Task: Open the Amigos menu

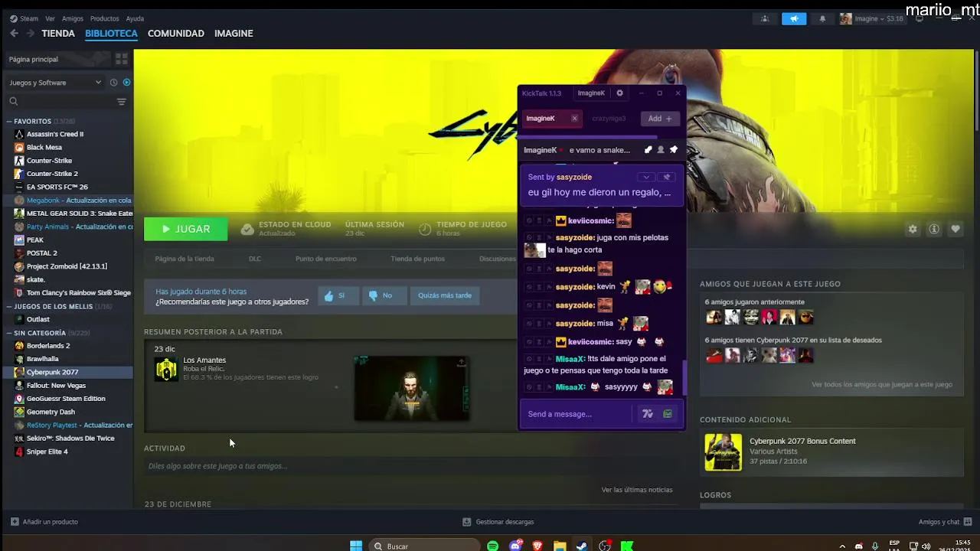Action: 73,18
